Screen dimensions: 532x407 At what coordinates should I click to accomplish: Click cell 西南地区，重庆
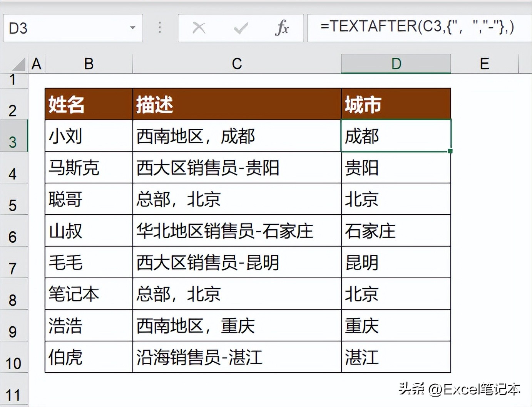pos(237,325)
